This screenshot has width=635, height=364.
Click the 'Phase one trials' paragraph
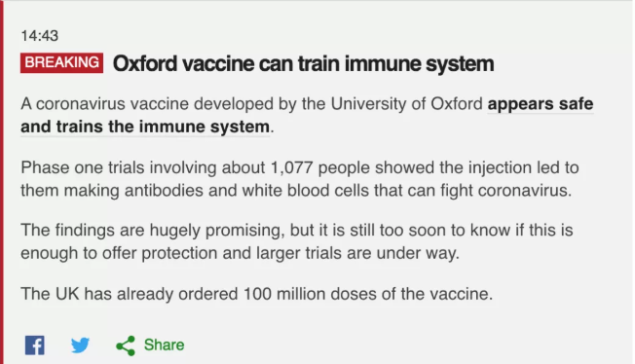[300, 179]
